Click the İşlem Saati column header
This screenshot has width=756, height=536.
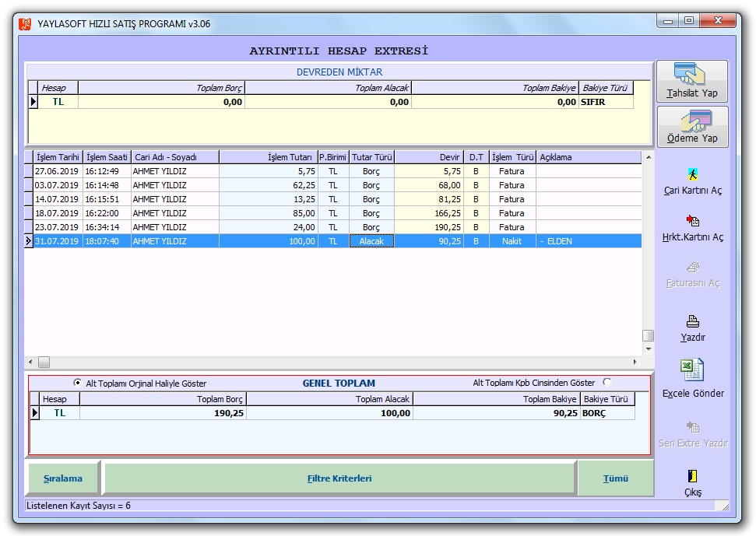tap(107, 157)
